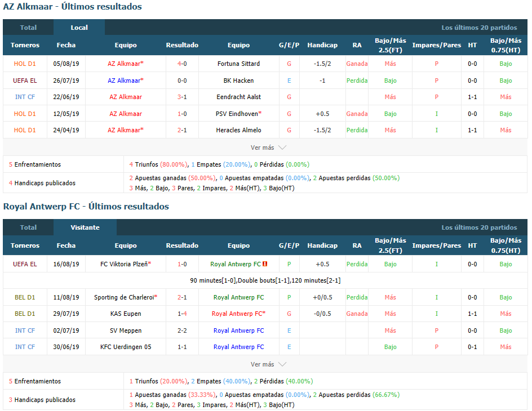The width and height of the screenshot is (532, 411).
Task: Click handicap -0/0.5 in KAS Eupen row
Action: 322,314
